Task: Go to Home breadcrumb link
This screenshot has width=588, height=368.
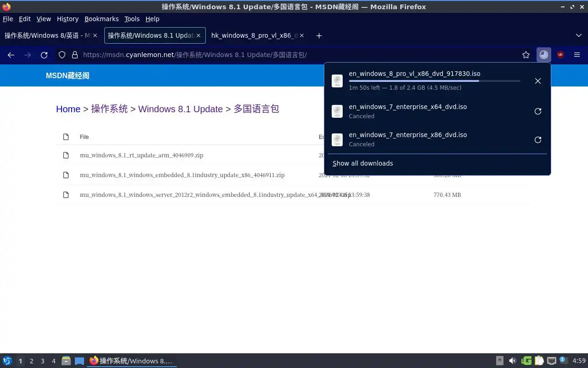Action: click(x=68, y=109)
